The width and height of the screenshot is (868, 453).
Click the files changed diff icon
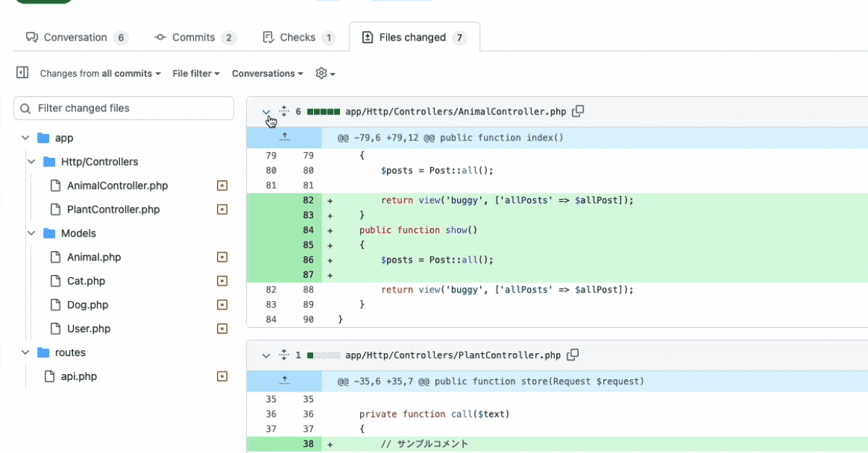367,38
